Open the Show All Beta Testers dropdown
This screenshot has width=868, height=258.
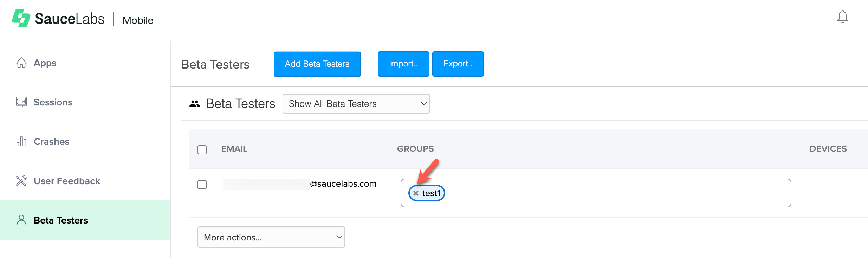356,104
